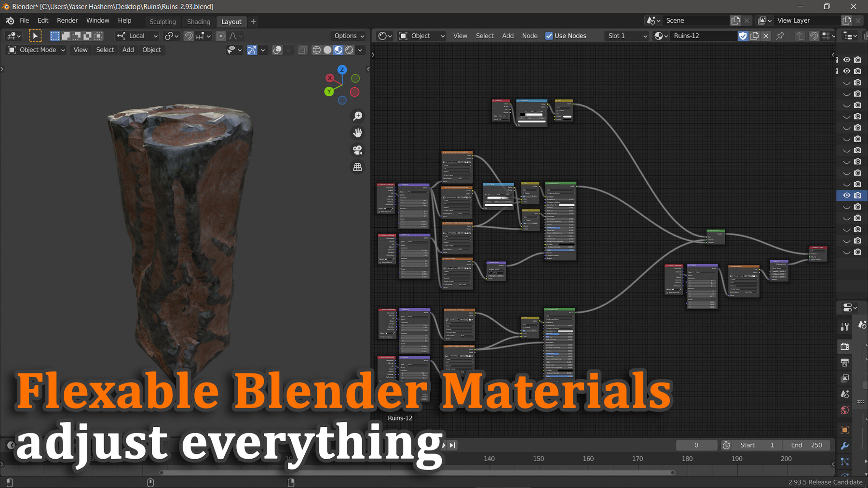The image size is (868, 488).
Task: Open the Tool properties tab
Action: tap(844, 327)
